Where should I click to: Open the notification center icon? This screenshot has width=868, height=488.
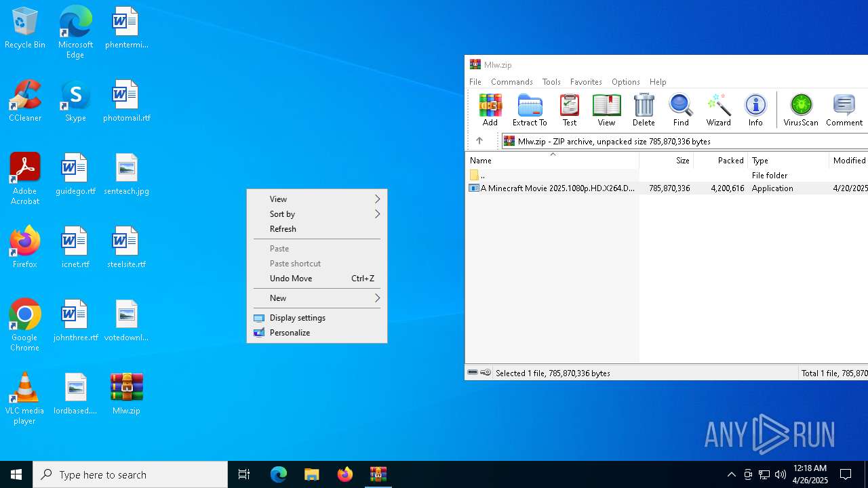(846, 474)
